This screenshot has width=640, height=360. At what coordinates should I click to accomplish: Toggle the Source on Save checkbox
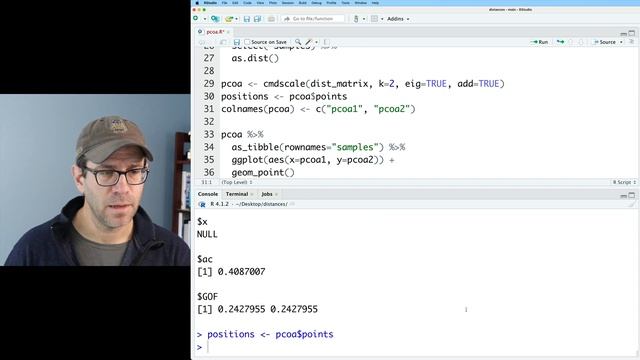click(247, 42)
